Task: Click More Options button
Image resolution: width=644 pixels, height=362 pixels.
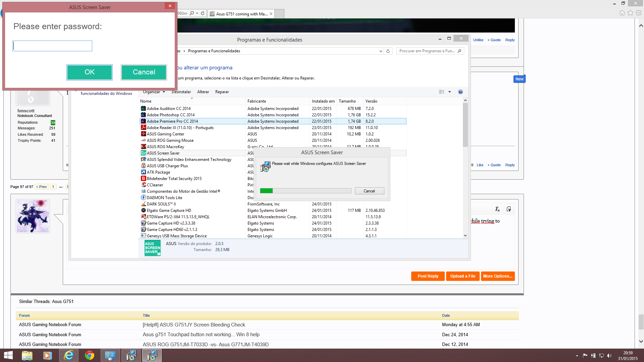Action: (497, 276)
